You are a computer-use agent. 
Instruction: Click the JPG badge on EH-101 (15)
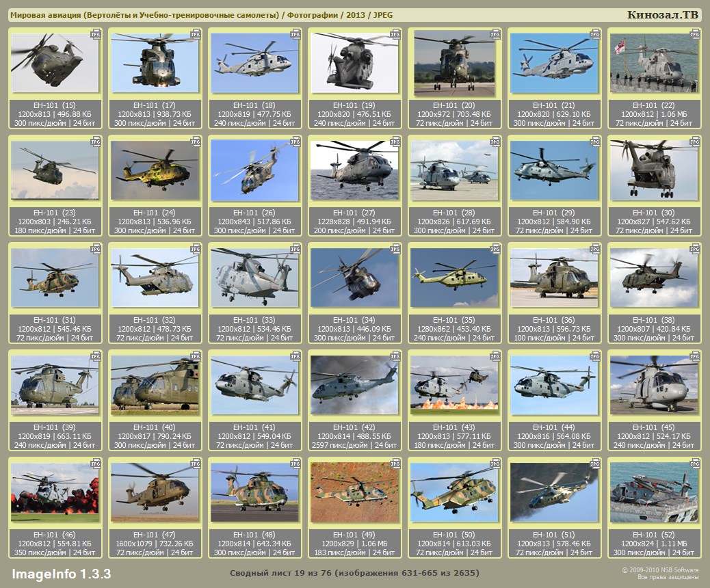[96, 34]
